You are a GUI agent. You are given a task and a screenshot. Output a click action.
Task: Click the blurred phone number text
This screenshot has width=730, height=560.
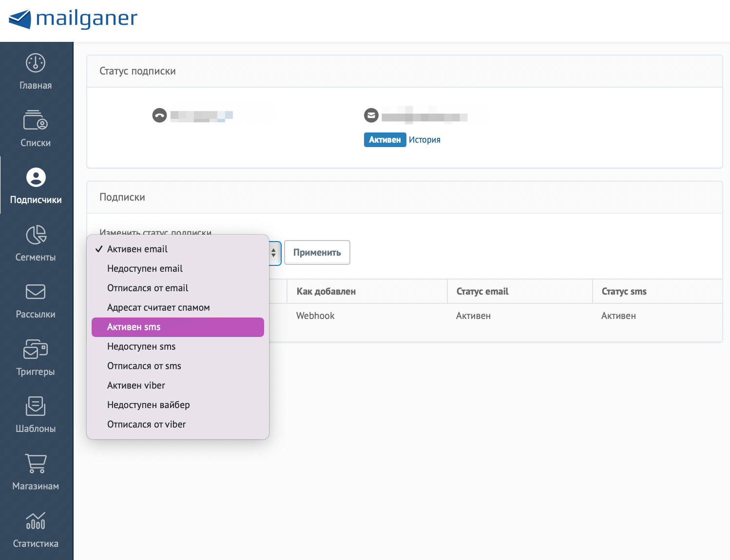(201, 116)
